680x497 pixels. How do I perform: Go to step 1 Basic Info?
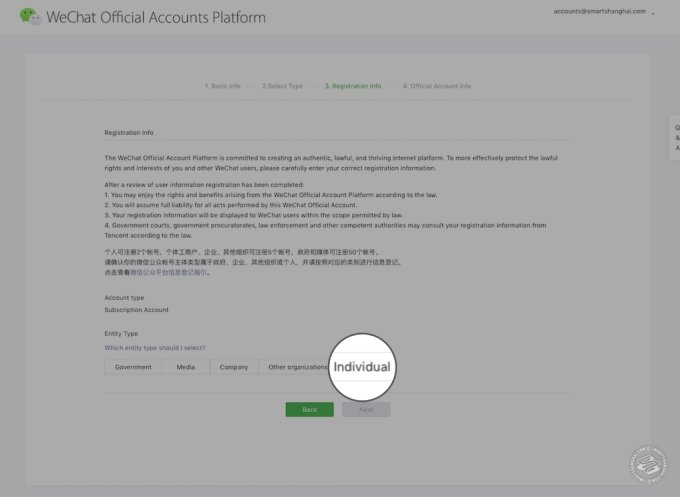click(x=222, y=86)
